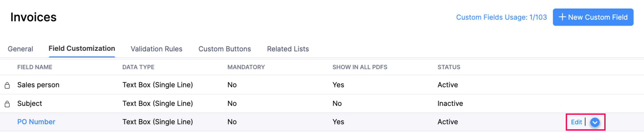644x133 pixels.
Task: Click the FIELD NAME column header
Action: 35,67
